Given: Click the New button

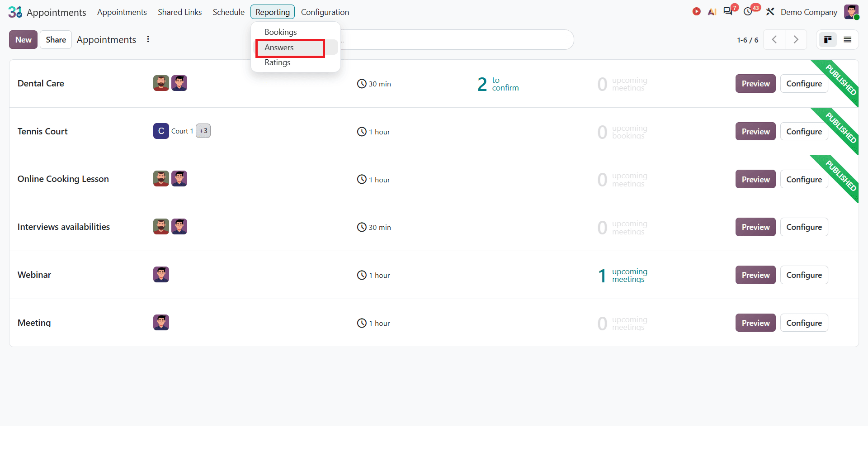Looking at the screenshot, I should coord(24,40).
